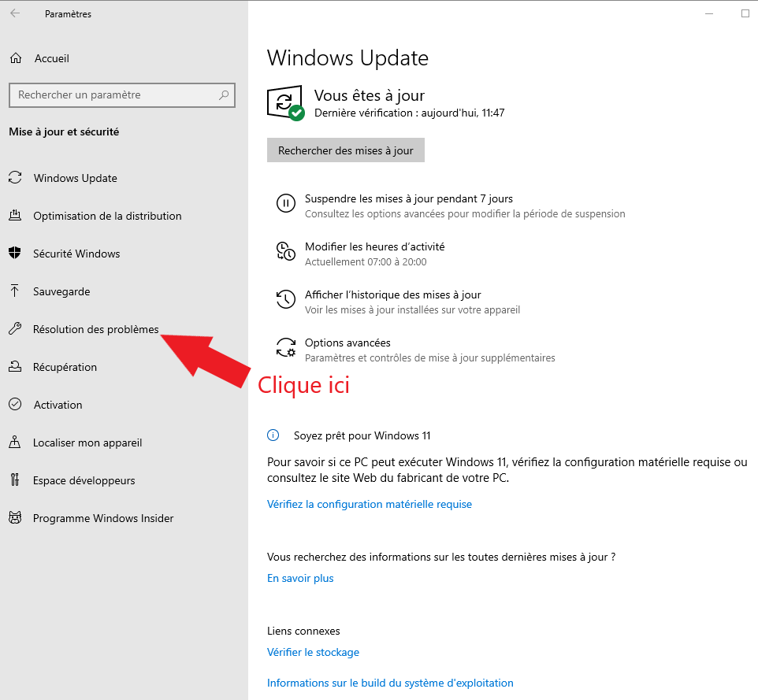Click the Résolution des problèmes wrench icon

click(15, 328)
